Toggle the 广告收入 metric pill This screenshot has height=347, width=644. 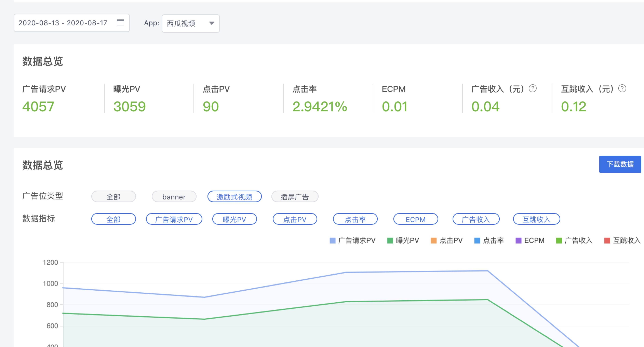(x=476, y=219)
